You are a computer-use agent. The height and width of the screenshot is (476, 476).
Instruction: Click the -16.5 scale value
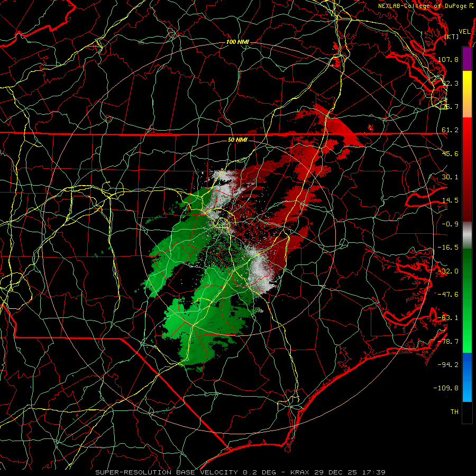tap(448, 248)
